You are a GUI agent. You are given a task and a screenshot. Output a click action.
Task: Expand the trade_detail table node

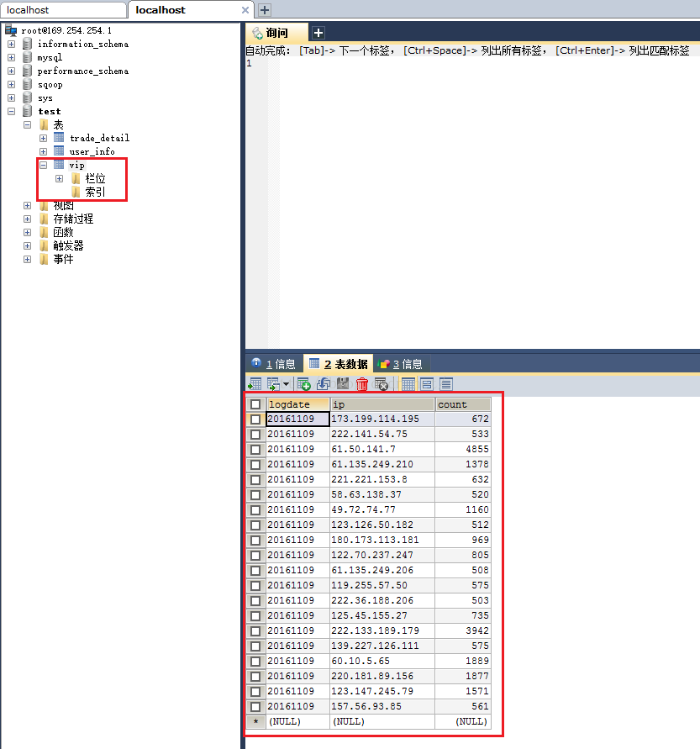(x=44, y=138)
